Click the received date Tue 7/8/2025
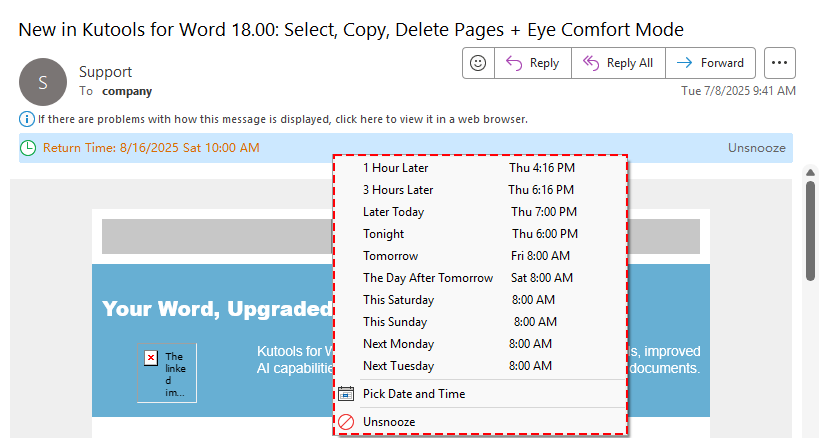Image resolution: width=819 pixels, height=438 pixels. (738, 91)
